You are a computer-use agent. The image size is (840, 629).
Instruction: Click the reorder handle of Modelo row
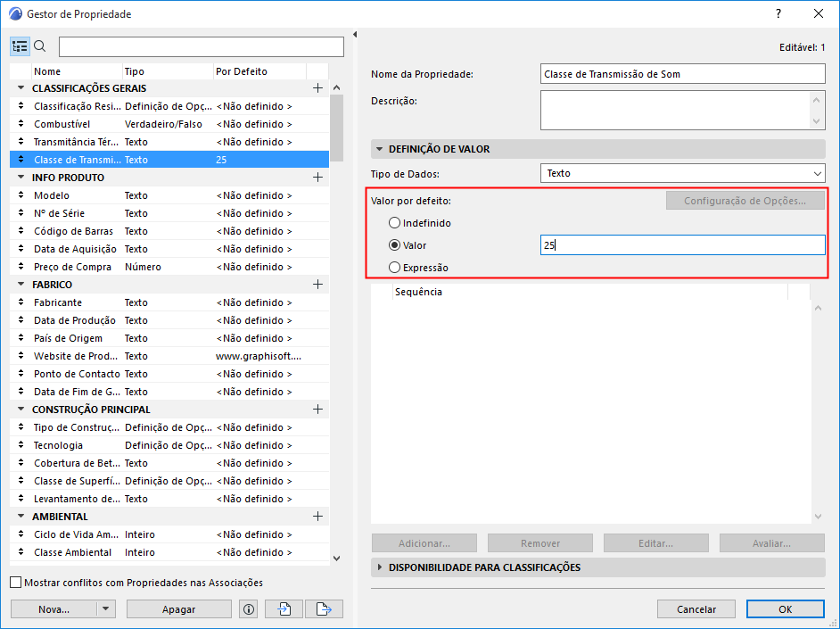[21, 195]
